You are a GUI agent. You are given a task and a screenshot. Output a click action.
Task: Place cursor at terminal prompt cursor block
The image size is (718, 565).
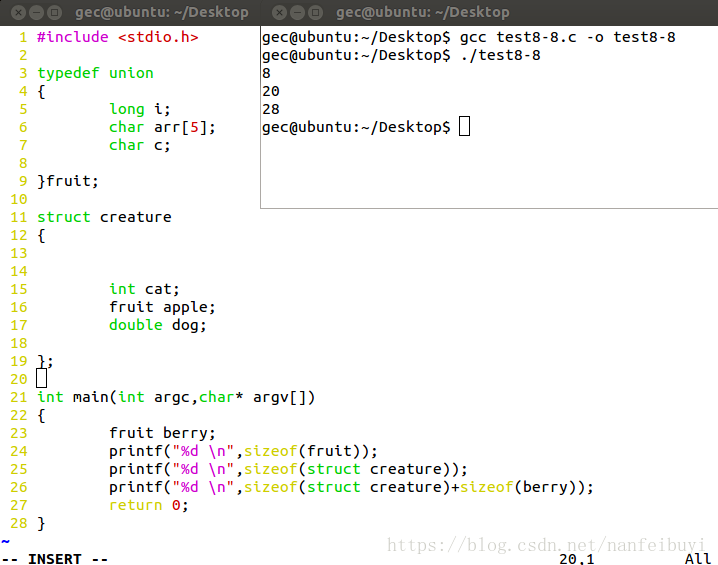click(464, 126)
